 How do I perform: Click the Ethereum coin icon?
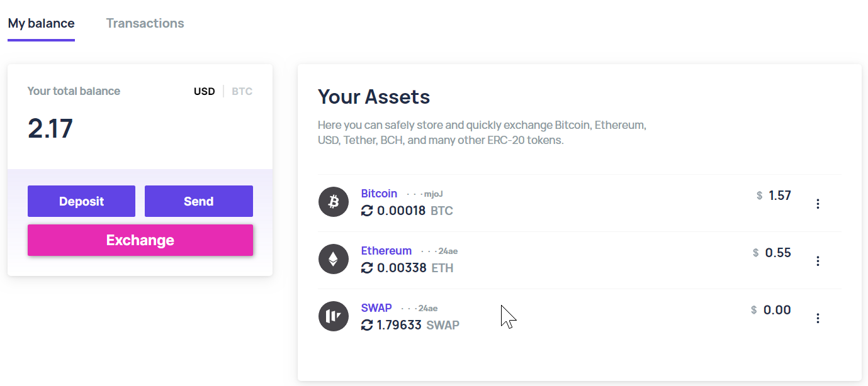[334, 259]
